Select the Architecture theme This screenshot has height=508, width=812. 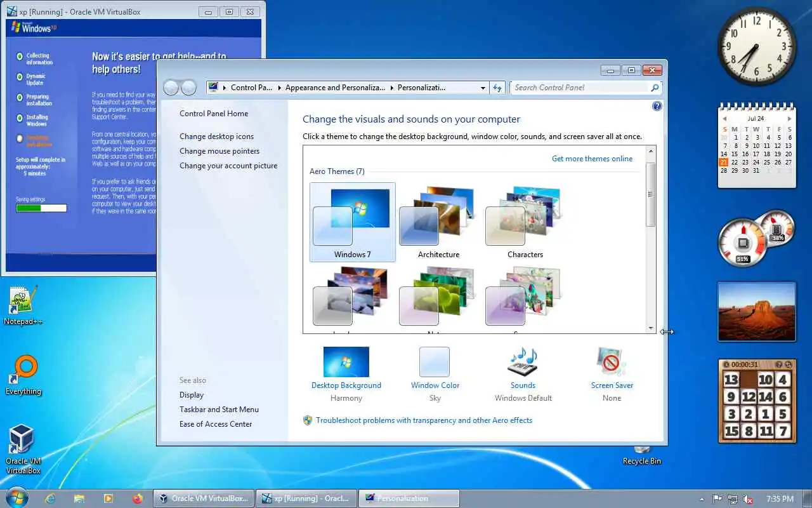(x=438, y=222)
